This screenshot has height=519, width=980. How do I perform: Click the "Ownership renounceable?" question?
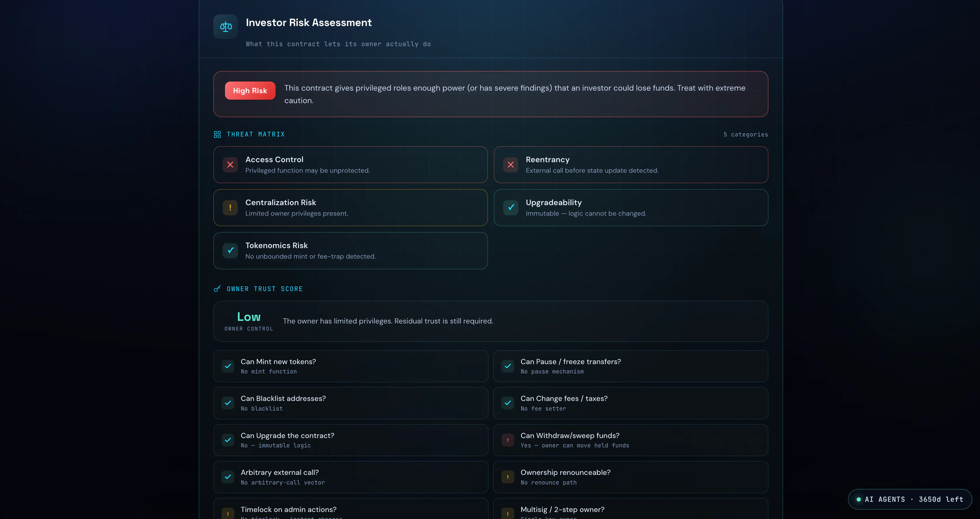click(x=565, y=473)
